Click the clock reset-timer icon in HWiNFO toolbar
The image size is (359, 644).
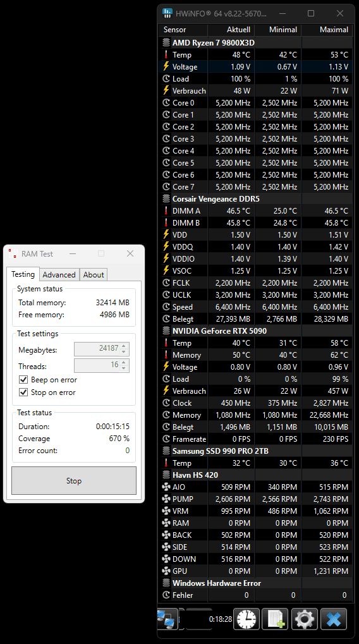[246, 619]
